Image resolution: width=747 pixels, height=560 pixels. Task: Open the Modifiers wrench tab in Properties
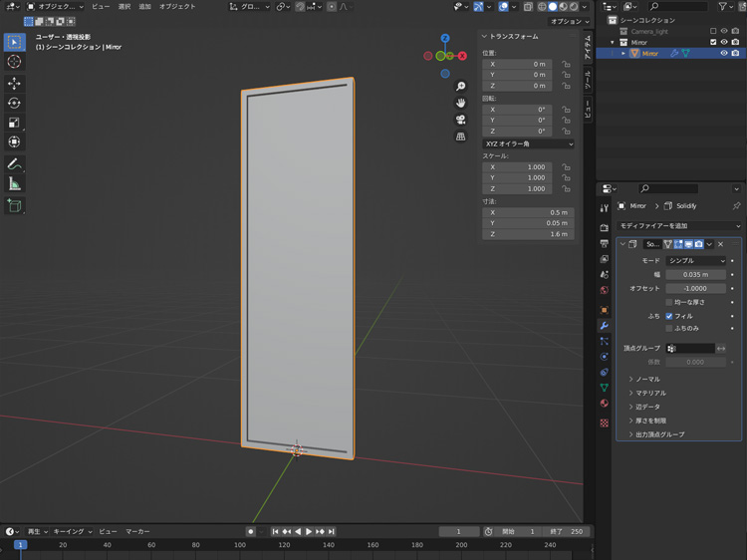click(x=604, y=326)
